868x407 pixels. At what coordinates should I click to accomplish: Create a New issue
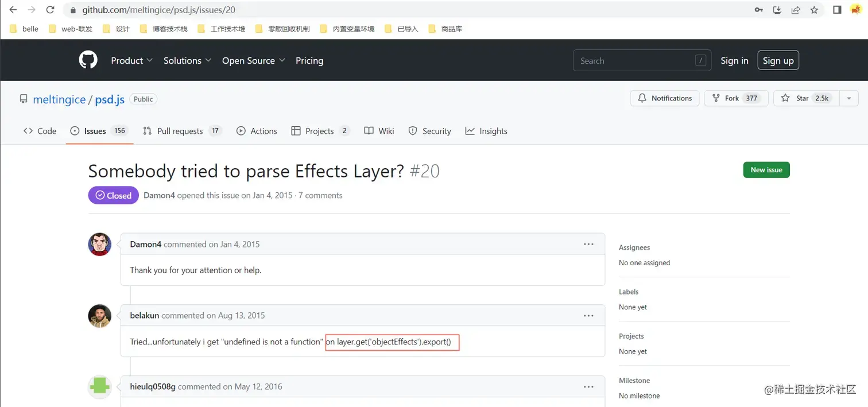tap(766, 170)
